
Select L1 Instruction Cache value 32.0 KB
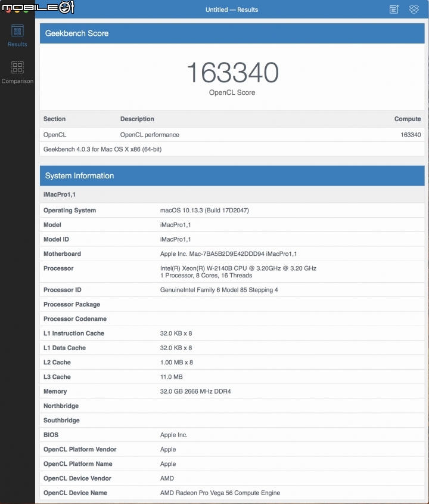coord(176,333)
